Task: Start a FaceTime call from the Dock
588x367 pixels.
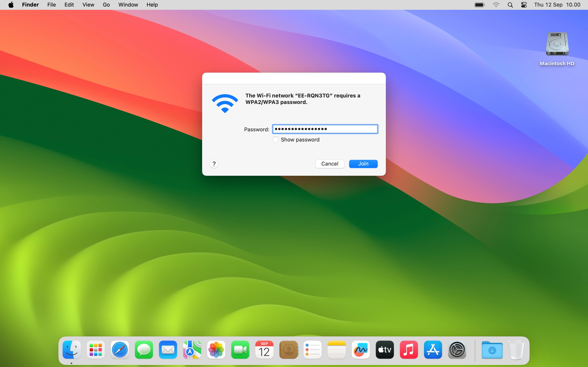Action: point(240,350)
